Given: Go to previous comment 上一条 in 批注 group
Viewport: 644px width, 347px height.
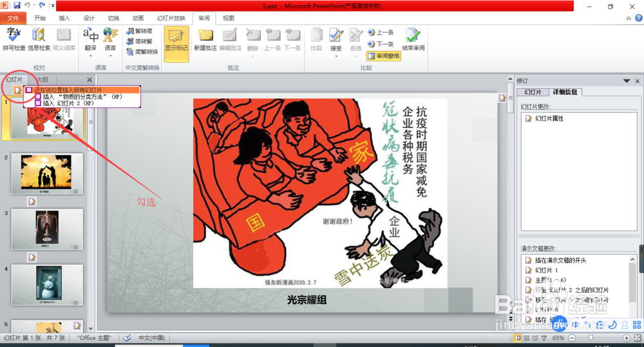Looking at the screenshot, I should tap(272, 35).
